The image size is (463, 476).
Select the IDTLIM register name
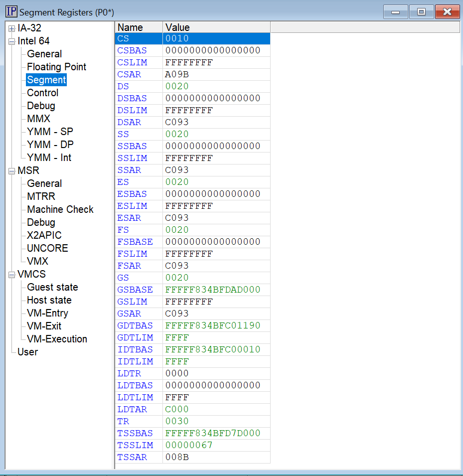[135, 361]
